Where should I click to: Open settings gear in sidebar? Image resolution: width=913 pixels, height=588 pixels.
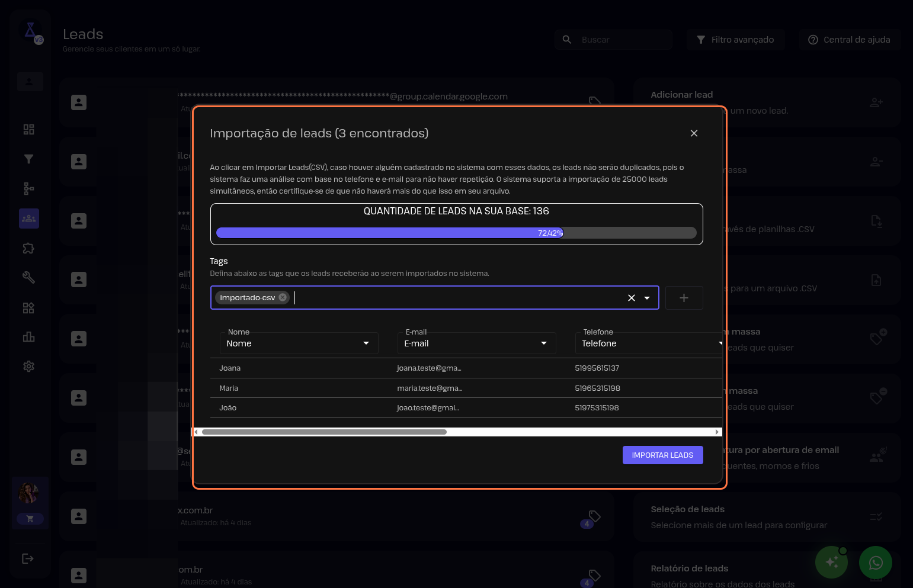(x=28, y=367)
